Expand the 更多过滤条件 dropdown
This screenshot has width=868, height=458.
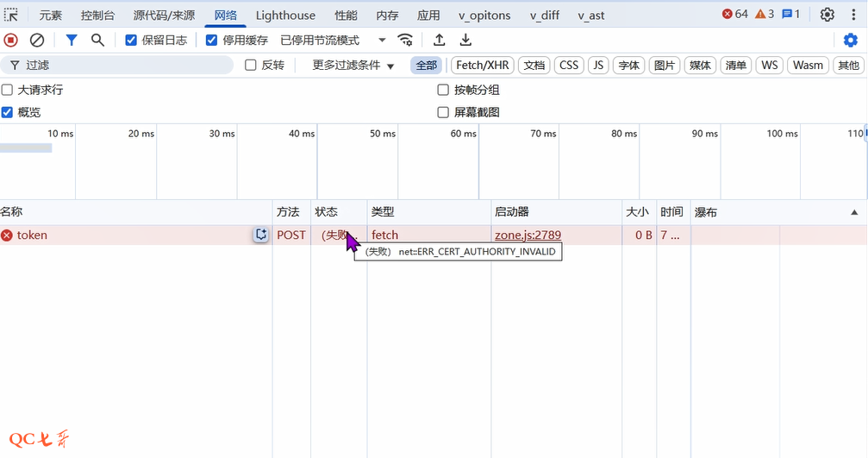click(x=353, y=66)
